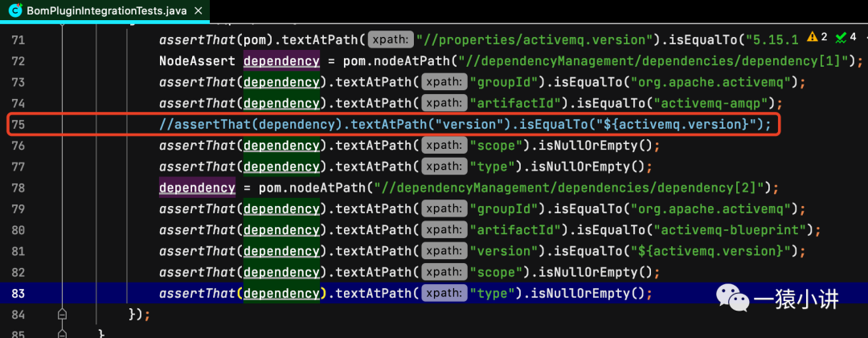868x338 pixels.
Task: Click line number 72 in the gutter
Action: pyautogui.click(x=18, y=61)
